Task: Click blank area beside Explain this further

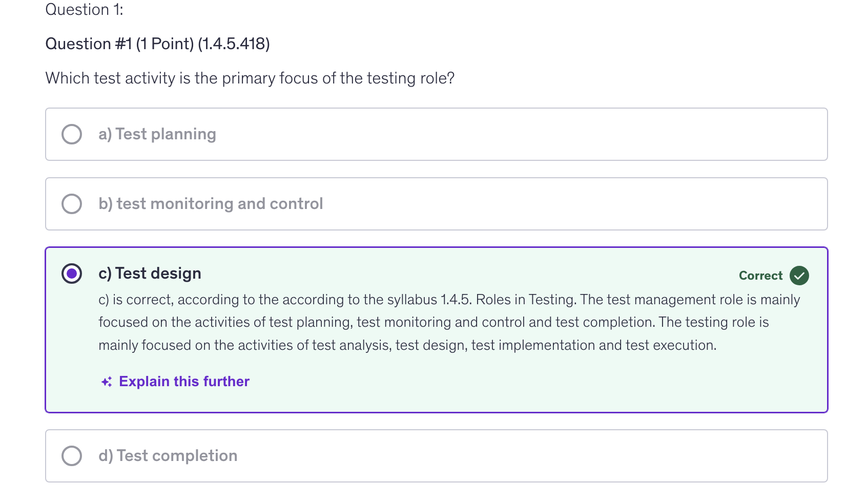Action: click(x=512, y=382)
